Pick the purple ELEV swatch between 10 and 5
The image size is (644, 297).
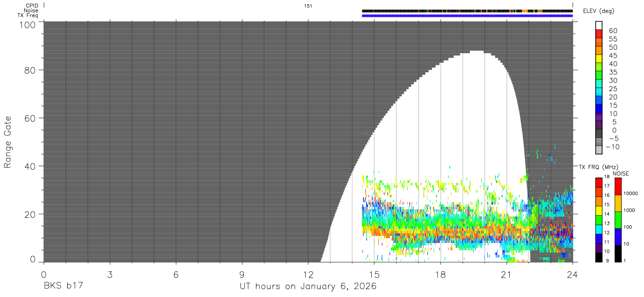(x=599, y=117)
